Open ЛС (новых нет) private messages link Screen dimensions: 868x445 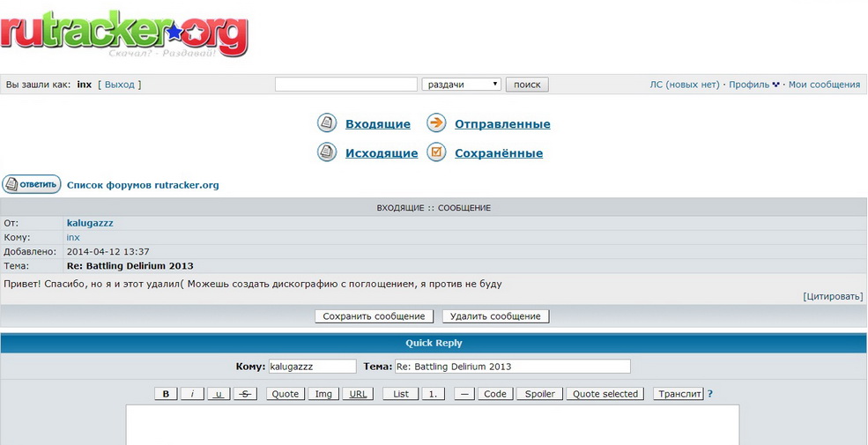coord(684,85)
